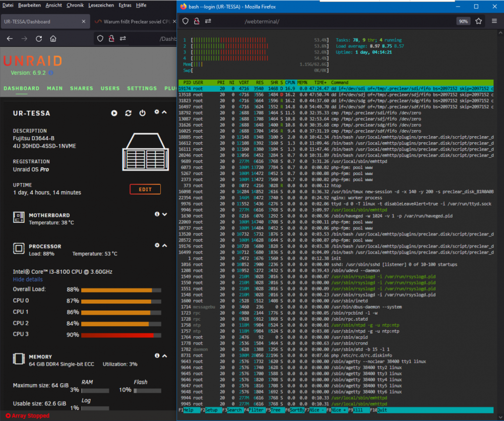This screenshot has height=421, width=504.
Task: Click the F3 Search htop button
Action: click(232, 410)
